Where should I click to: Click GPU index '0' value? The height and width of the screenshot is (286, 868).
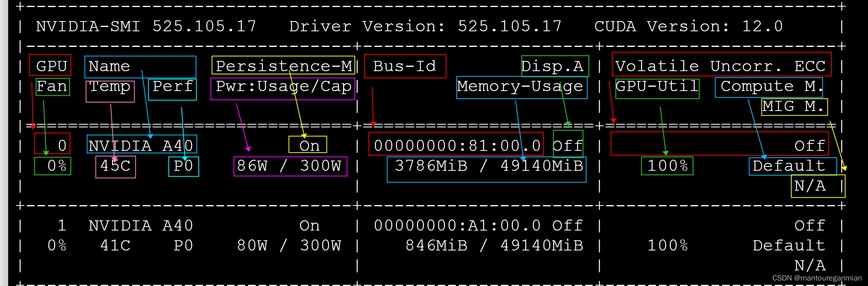coord(62,146)
